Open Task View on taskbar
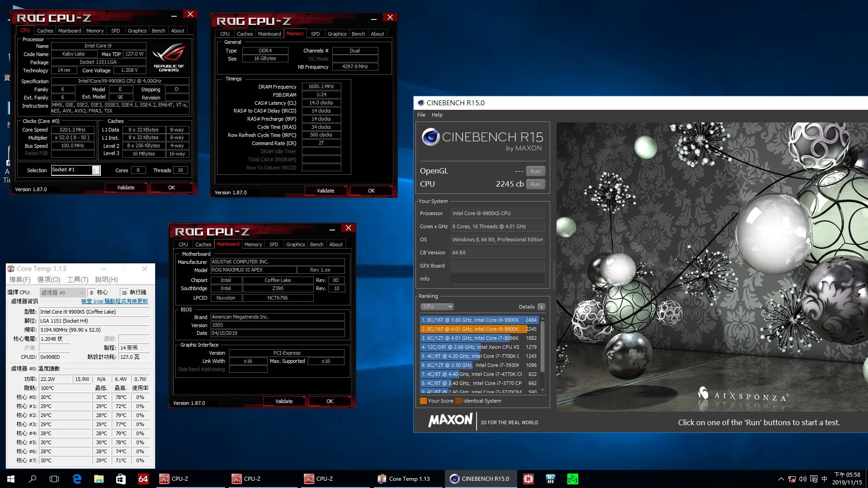This screenshot has width=868, height=488. click(x=54, y=479)
